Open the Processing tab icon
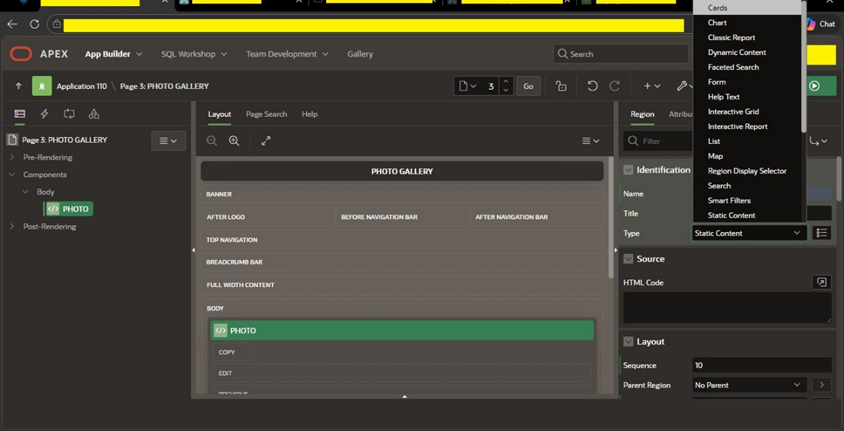The height and width of the screenshot is (431, 844). pyautogui.click(x=69, y=114)
